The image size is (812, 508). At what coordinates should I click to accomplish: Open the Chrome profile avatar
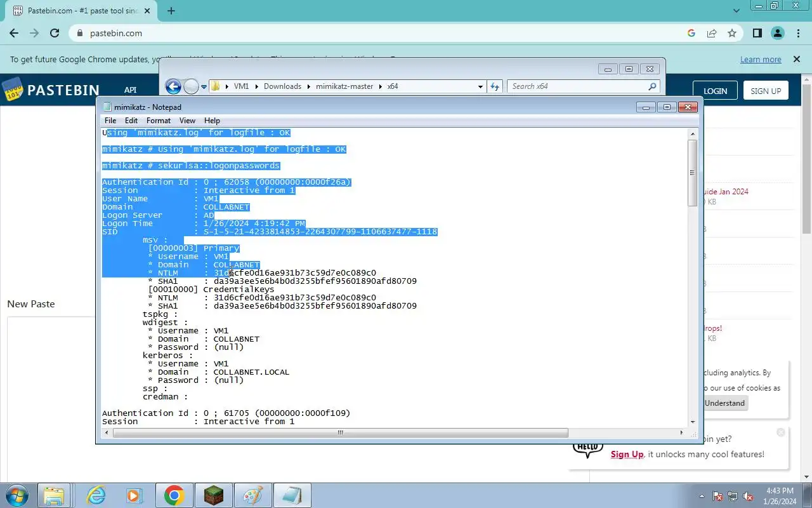[x=778, y=33]
